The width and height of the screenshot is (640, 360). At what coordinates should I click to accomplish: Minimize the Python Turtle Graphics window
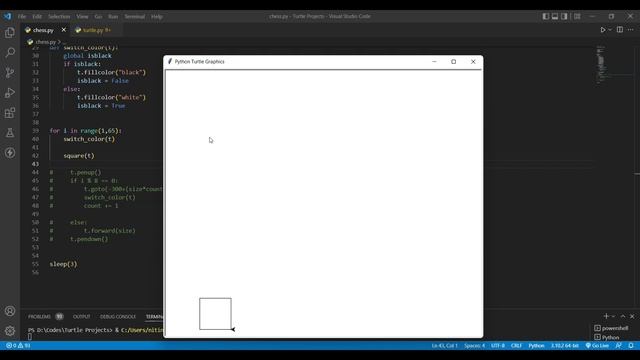point(434,62)
